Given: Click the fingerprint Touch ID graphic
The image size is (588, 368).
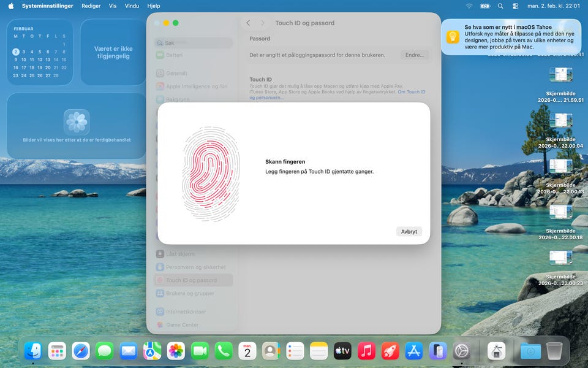Looking at the screenshot, I should 211,174.
